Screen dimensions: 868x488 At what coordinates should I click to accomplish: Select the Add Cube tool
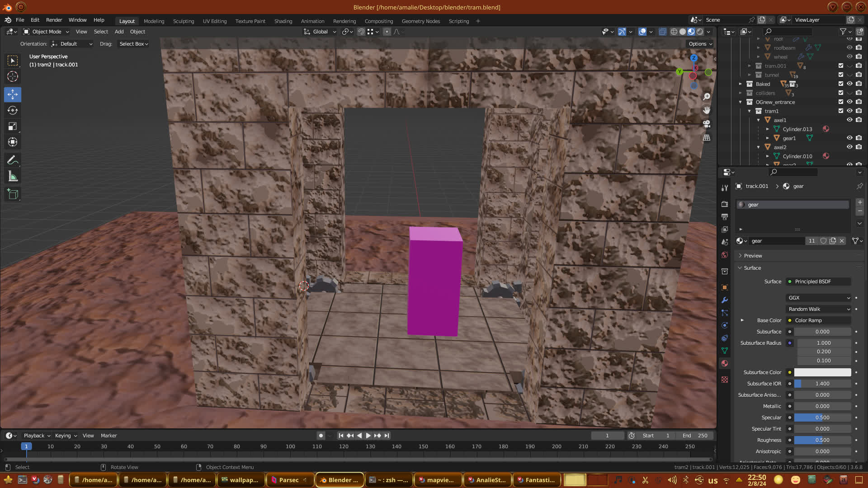click(13, 194)
